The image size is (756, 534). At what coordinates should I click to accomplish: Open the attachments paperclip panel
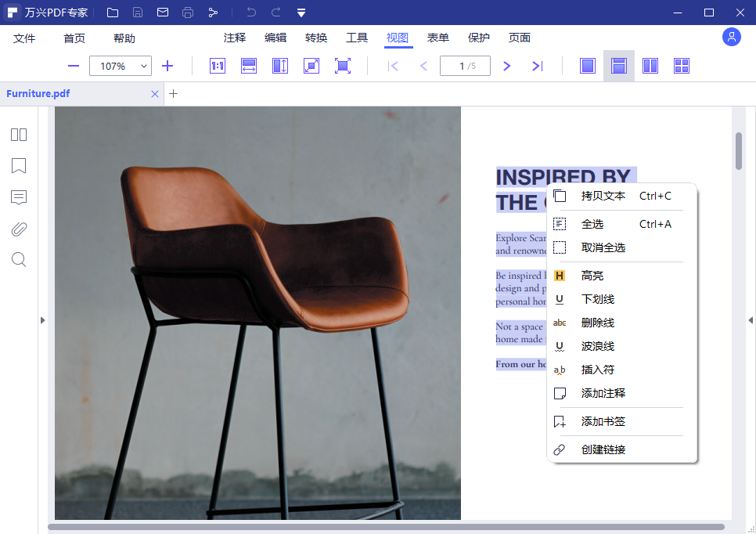(19, 229)
